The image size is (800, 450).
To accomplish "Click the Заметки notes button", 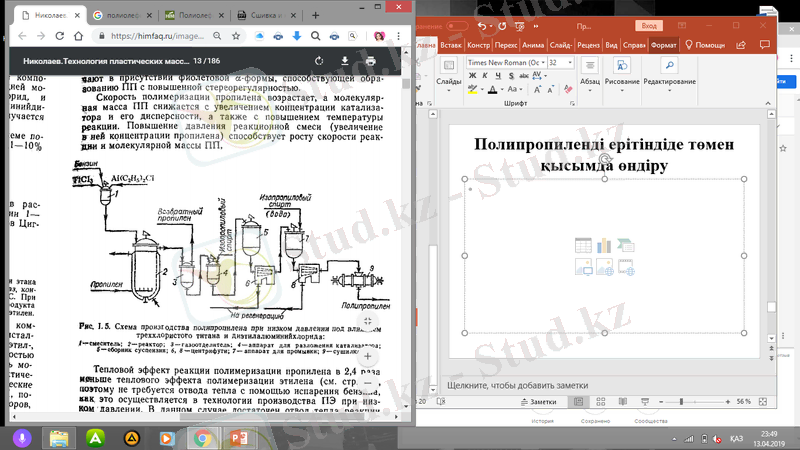I will [x=543, y=401].
